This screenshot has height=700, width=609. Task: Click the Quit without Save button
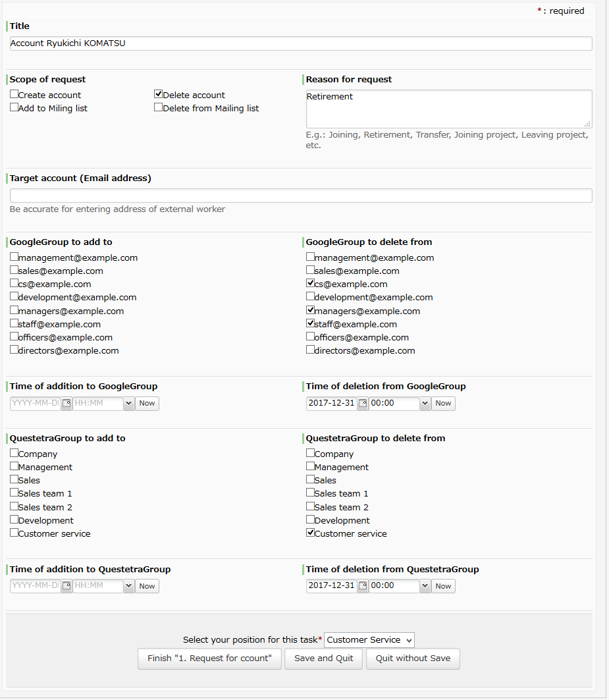pyautogui.click(x=413, y=659)
